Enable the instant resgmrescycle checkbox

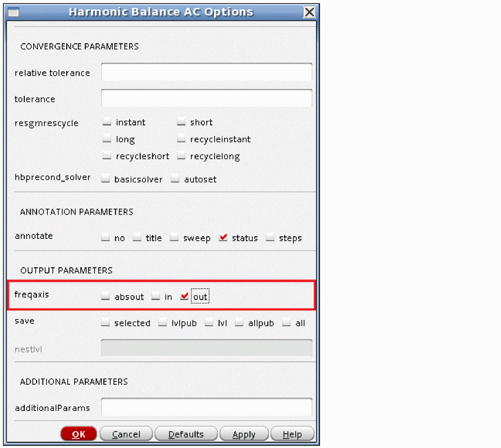(x=107, y=122)
